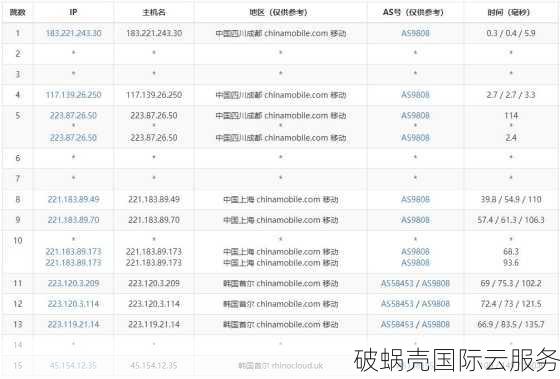Select hostname cell 223.119.21.14
This screenshot has width=560, height=379.
154,324
